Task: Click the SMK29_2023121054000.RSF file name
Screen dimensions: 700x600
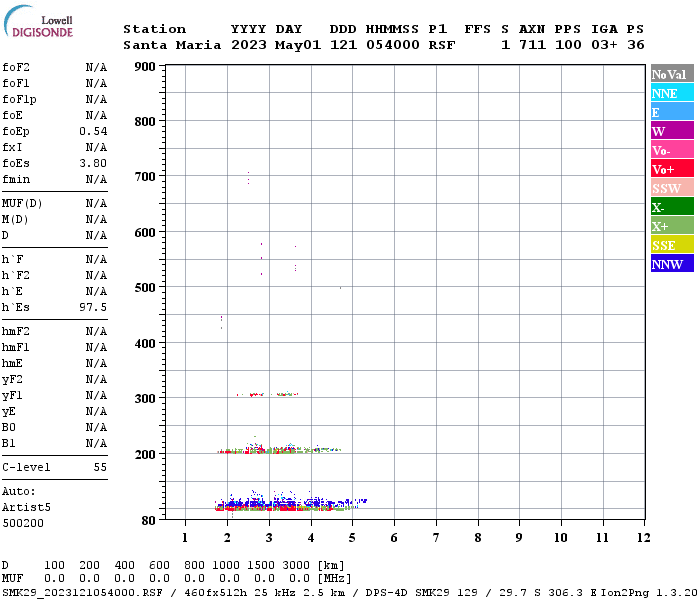Action: coord(83,593)
